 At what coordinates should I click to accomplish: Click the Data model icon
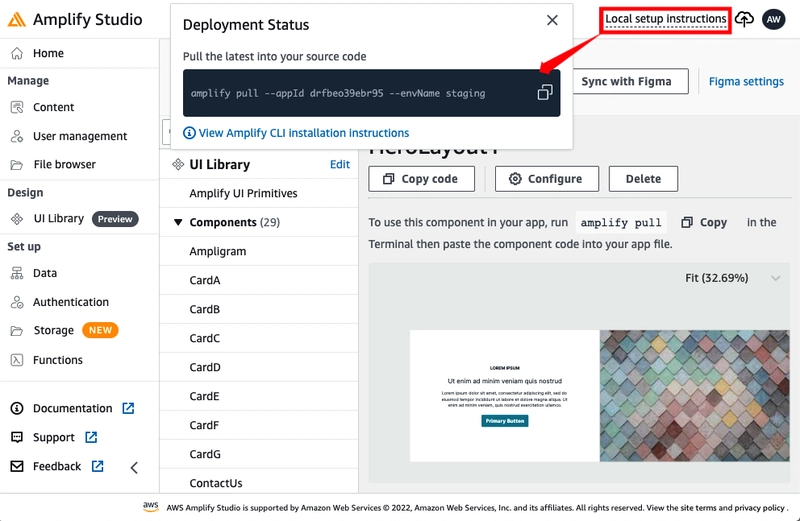pos(17,273)
